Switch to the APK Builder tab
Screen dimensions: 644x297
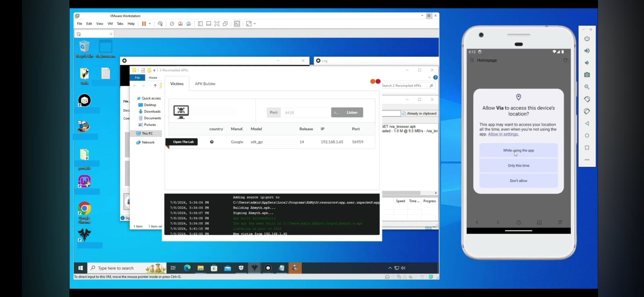pyautogui.click(x=205, y=84)
